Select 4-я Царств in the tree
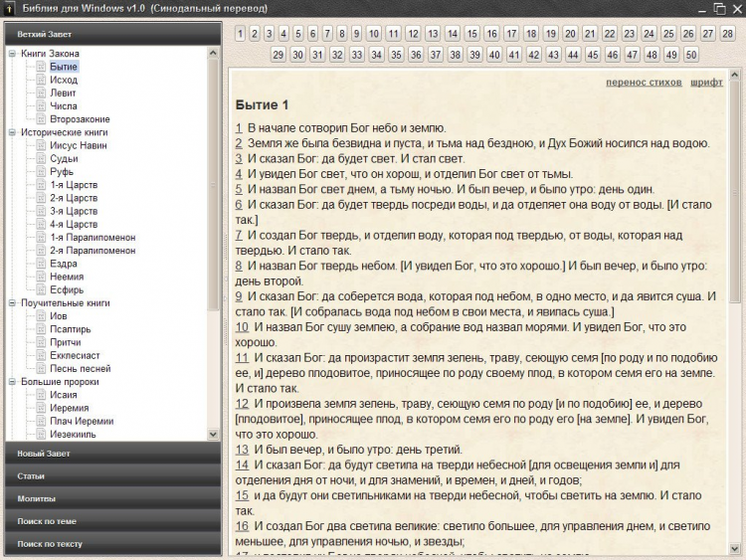Screen dimensions: 746x560 (x=74, y=224)
